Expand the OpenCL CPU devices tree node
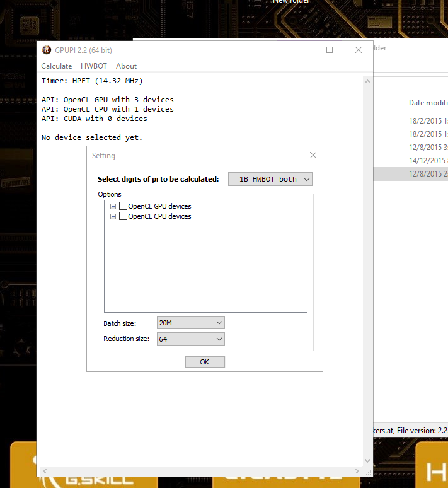The width and height of the screenshot is (448, 488). pyautogui.click(x=113, y=216)
